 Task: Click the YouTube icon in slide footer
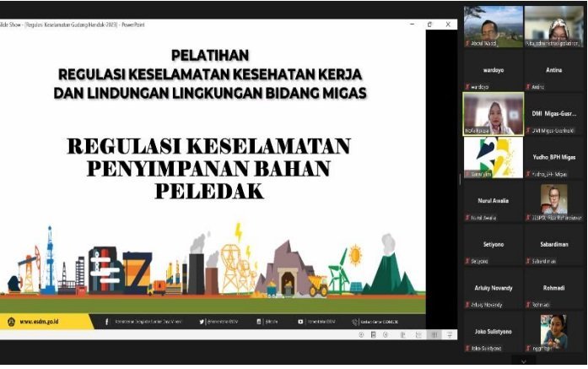pyautogui.click(x=300, y=322)
